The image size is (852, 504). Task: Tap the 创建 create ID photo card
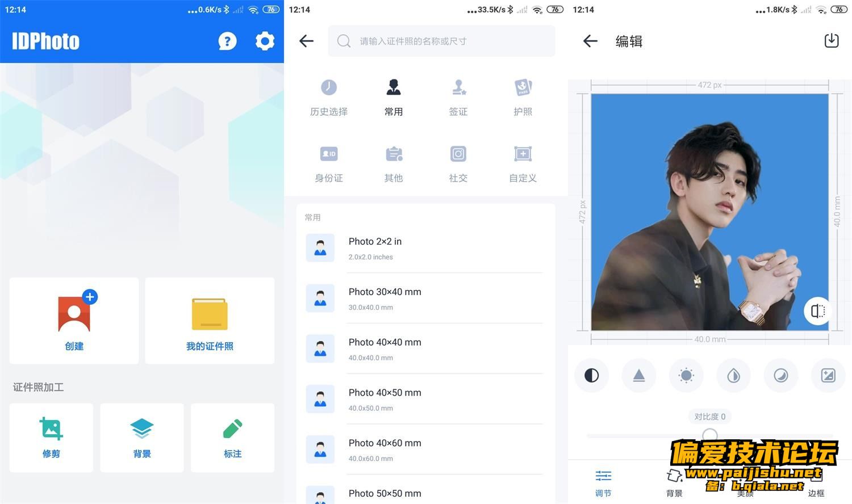pyautogui.click(x=74, y=321)
